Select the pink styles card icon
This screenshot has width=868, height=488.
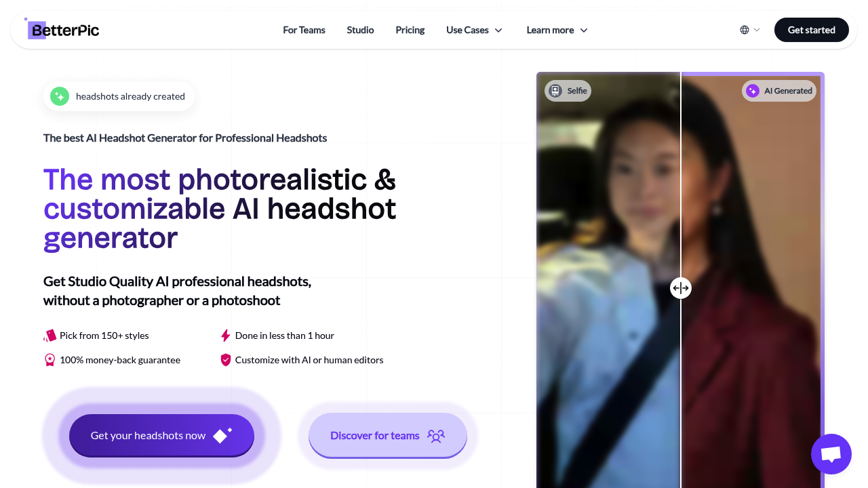(50, 335)
